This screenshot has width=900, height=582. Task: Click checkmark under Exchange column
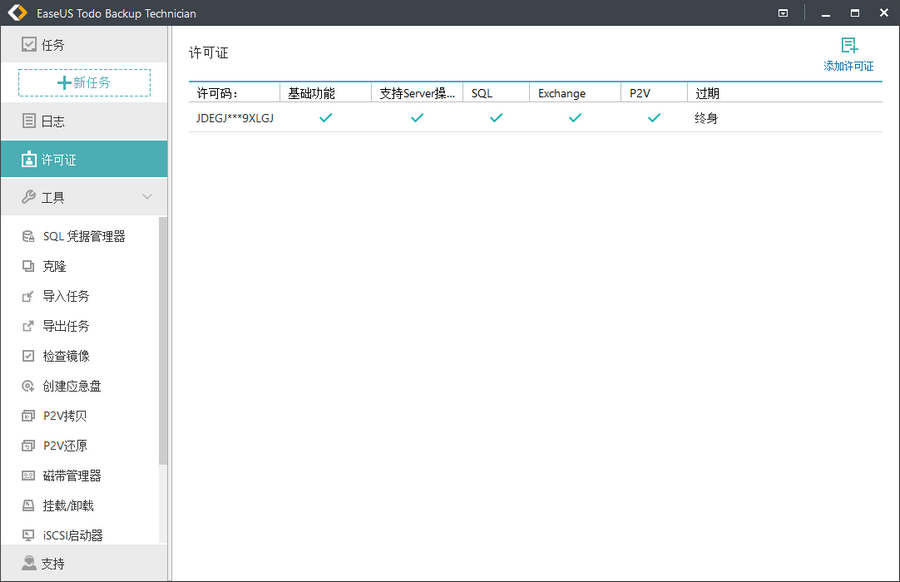tap(575, 118)
